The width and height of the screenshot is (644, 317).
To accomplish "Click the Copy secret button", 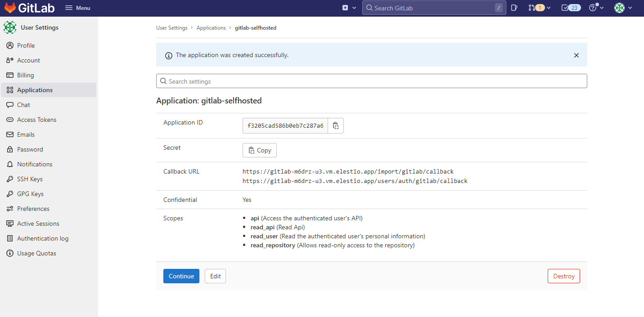I will 260,150.
